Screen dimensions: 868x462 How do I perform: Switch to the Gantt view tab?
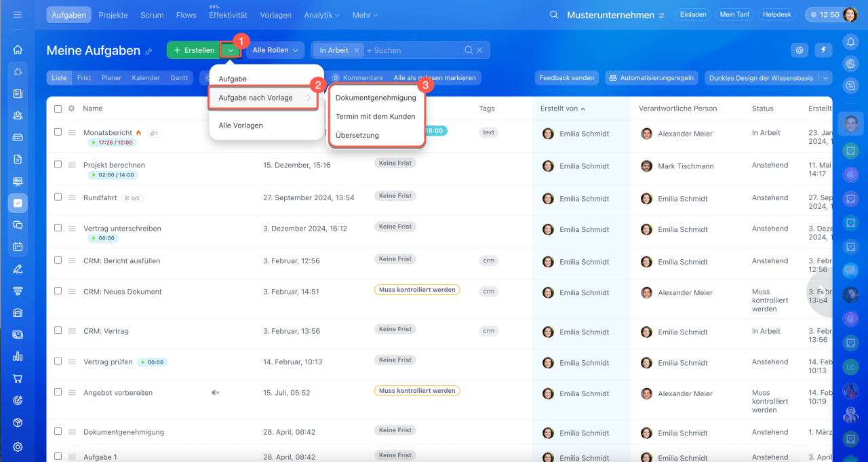pyautogui.click(x=179, y=78)
